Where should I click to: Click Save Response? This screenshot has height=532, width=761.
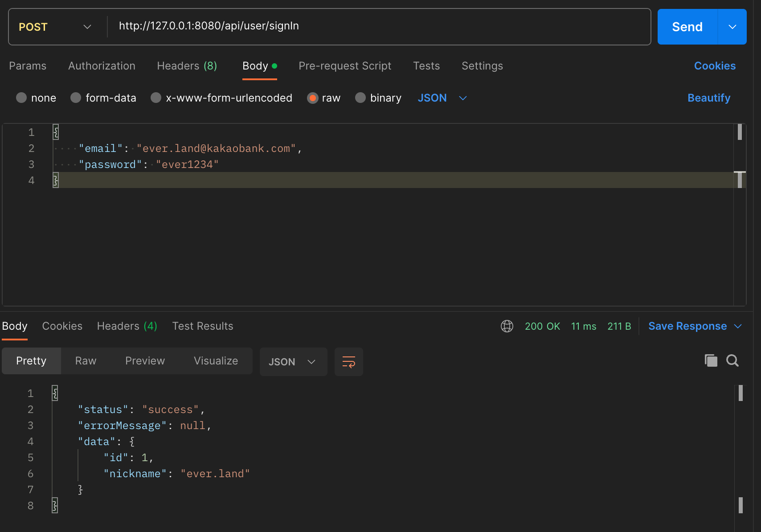[x=687, y=326]
